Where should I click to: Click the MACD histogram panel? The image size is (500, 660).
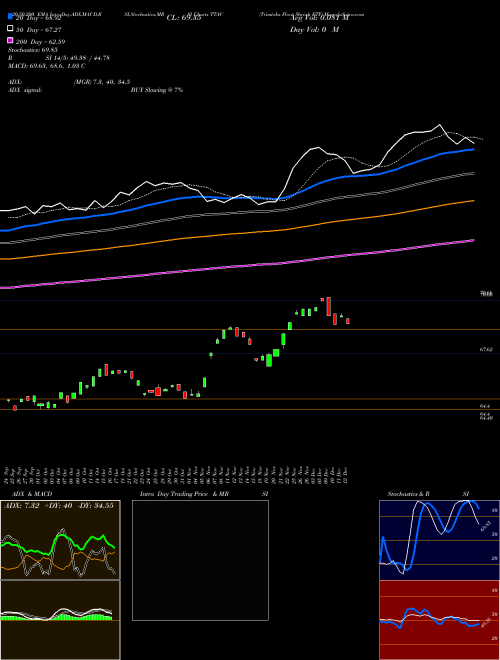click(x=60, y=620)
